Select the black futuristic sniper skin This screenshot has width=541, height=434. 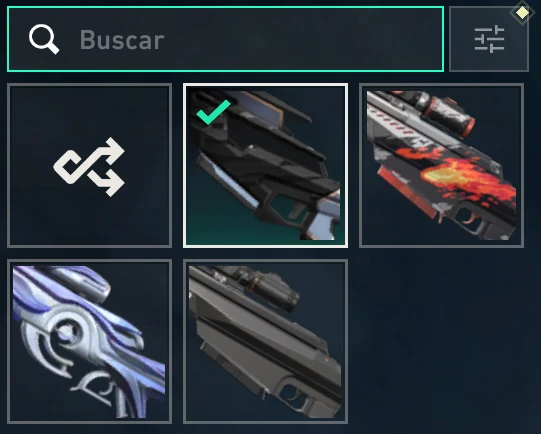click(265, 166)
